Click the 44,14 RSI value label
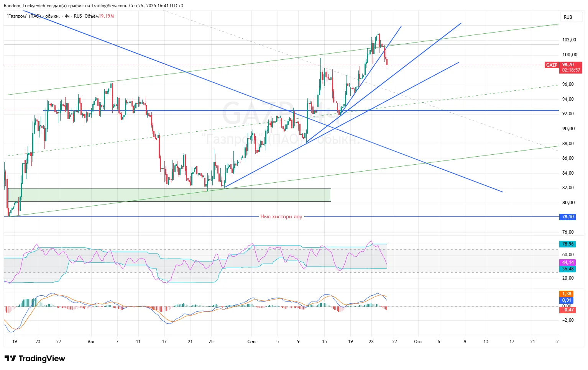The width and height of the screenshot is (588, 370). [x=568, y=262]
